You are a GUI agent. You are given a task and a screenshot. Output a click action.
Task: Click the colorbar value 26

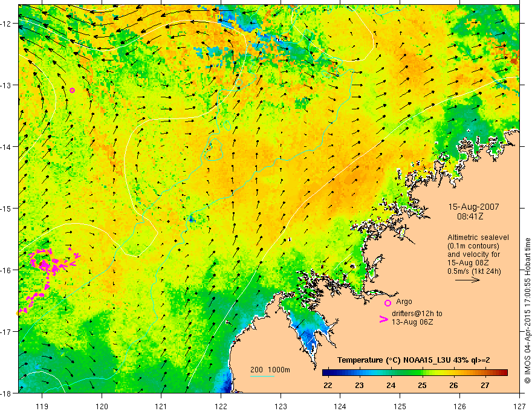point(453,386)
